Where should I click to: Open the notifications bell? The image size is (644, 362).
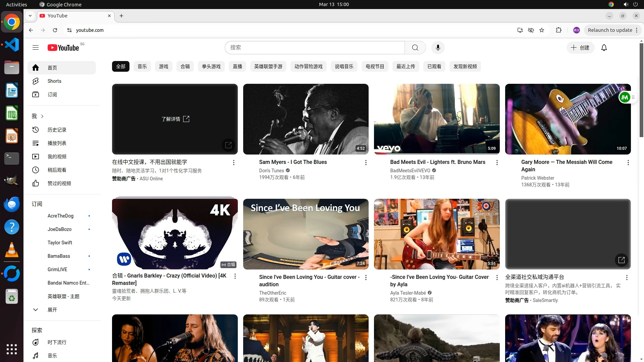(x=604, y=48)
